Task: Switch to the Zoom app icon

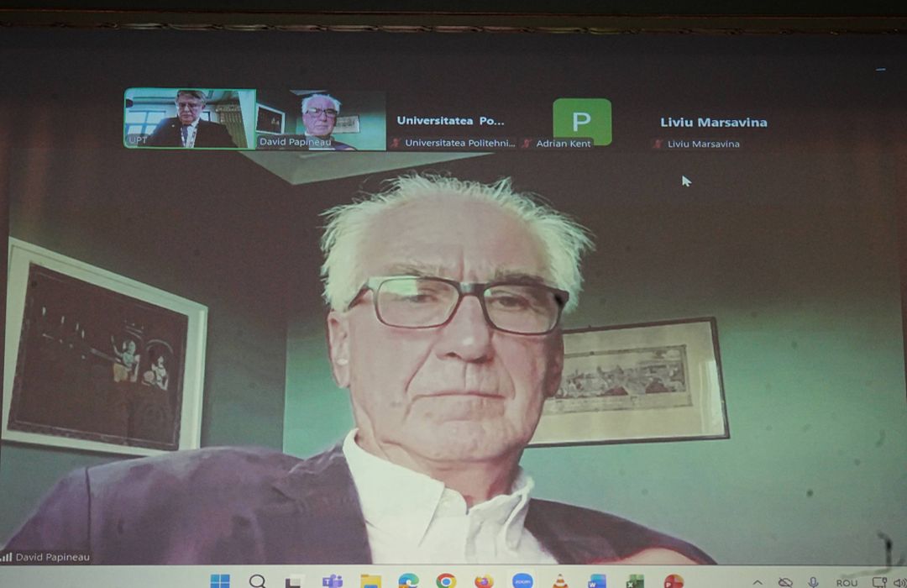Action: pyautogui.click(x=522, y=581)
